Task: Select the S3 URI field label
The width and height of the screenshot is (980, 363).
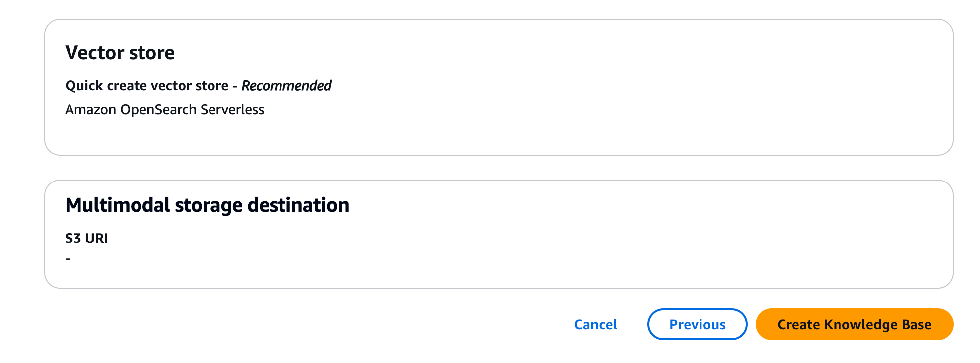Action: 86,238
